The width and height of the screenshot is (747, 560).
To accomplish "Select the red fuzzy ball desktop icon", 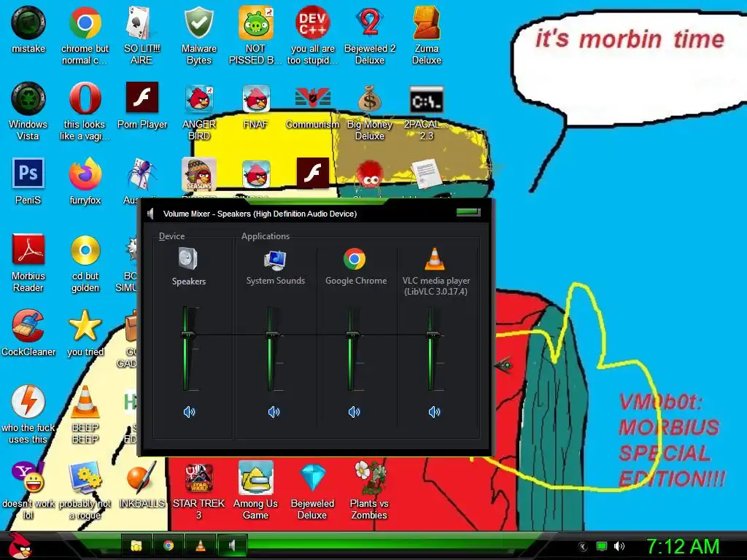I will [370, 174].
